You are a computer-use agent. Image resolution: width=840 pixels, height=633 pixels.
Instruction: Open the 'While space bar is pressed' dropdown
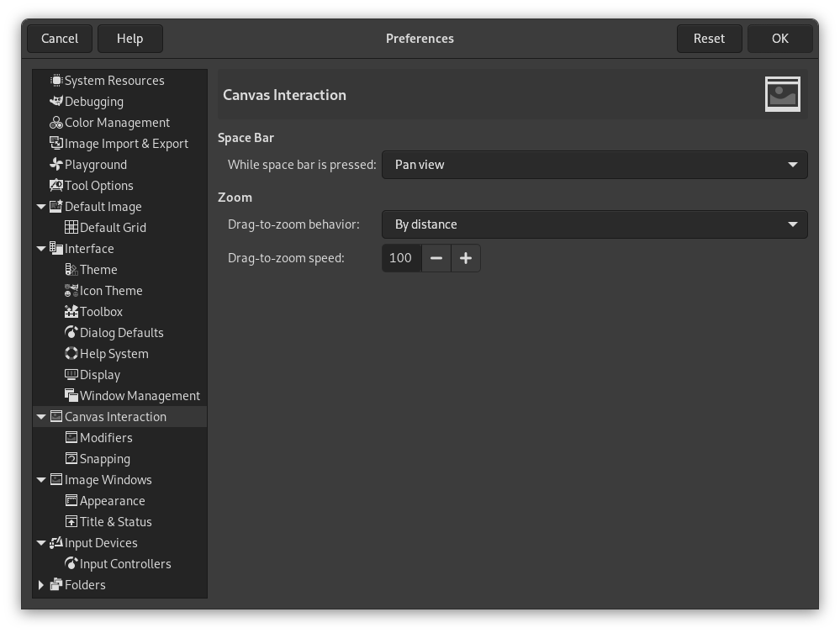point(594,165)
